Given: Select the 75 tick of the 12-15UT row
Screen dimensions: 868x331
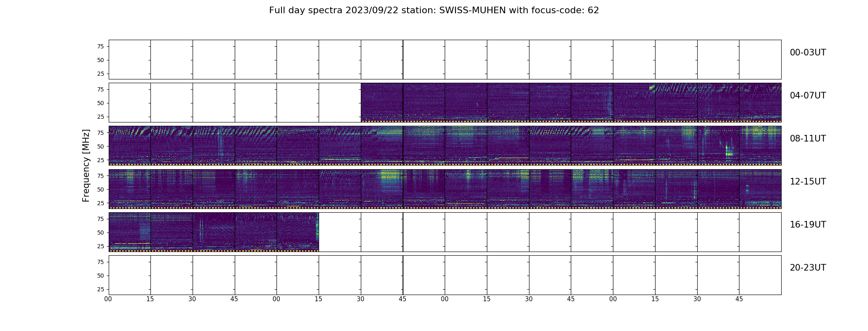Looking at the screenshot, I should 100,175.
